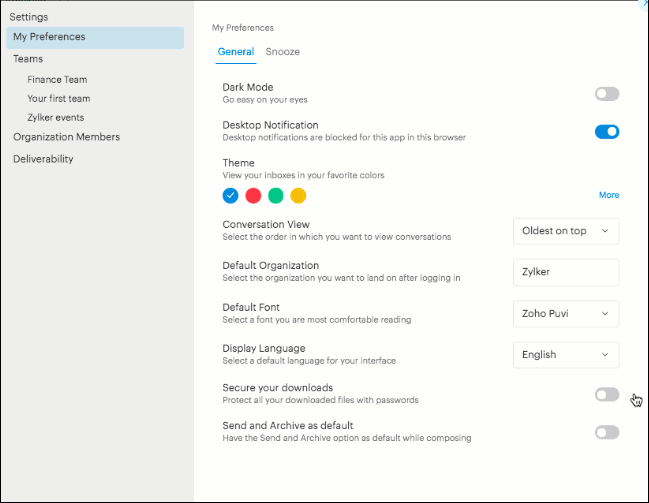Image resolution: width=649 pixels, height=503 pixels.
Task: Click the Theme heading text
Action: click(x=238, y=163)
